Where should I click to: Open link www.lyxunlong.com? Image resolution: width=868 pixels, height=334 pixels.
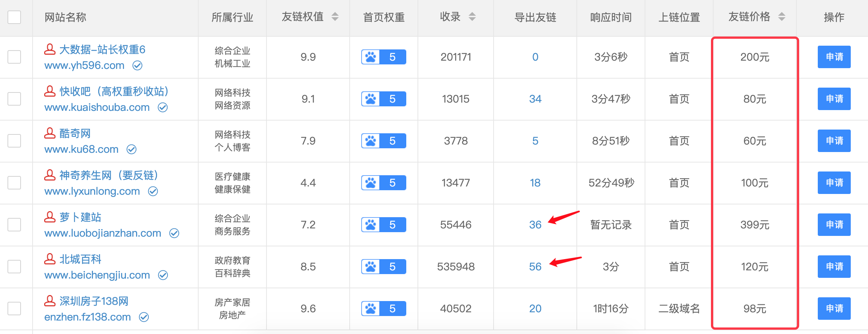point(92,191)
